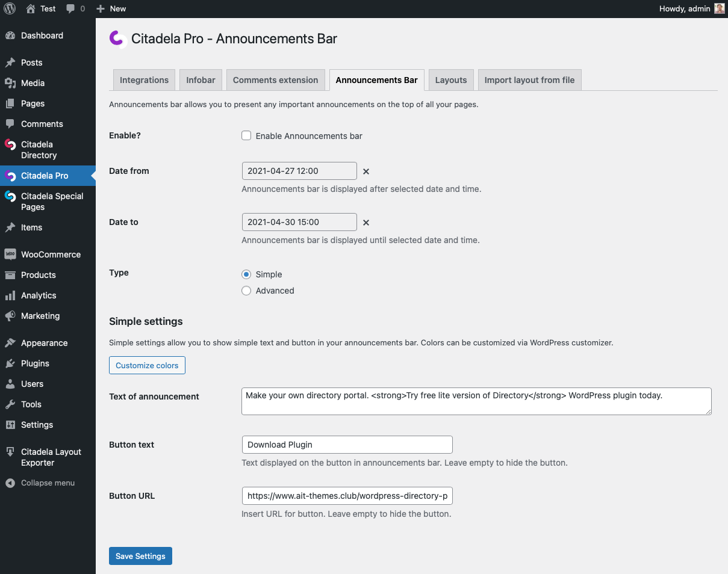
Task: Click the Save Settings button
Action: pos(140,556)
